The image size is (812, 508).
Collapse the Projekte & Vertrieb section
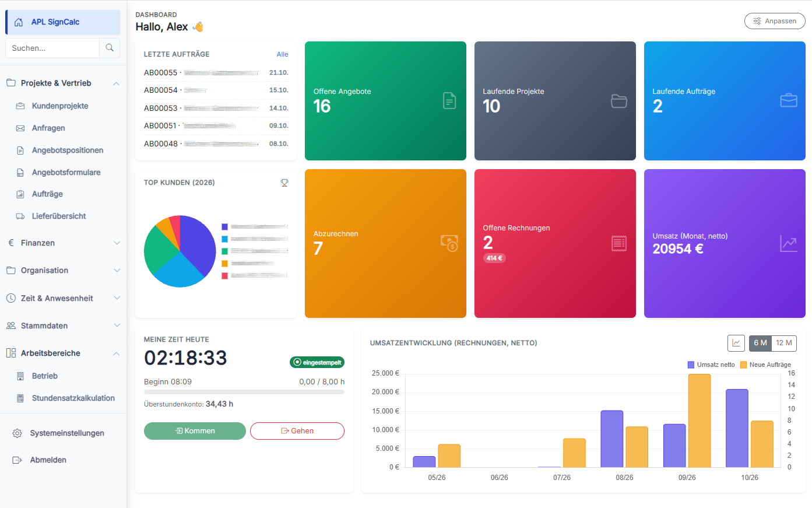tap(64, 83)
